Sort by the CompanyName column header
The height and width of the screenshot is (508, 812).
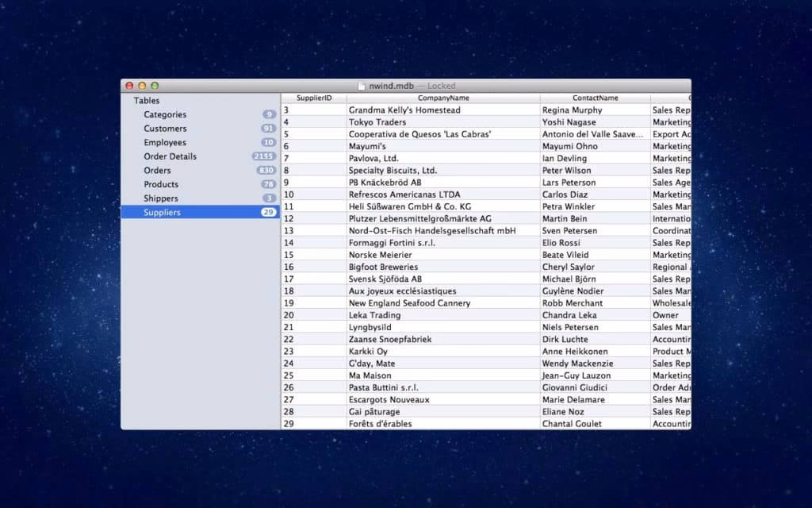pos(443,98)
